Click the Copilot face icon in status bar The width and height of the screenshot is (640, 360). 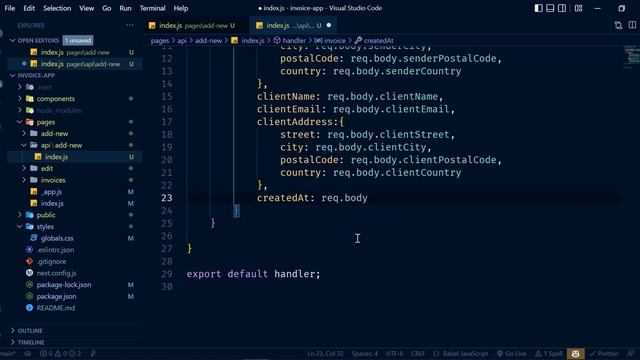coord(576,354)
